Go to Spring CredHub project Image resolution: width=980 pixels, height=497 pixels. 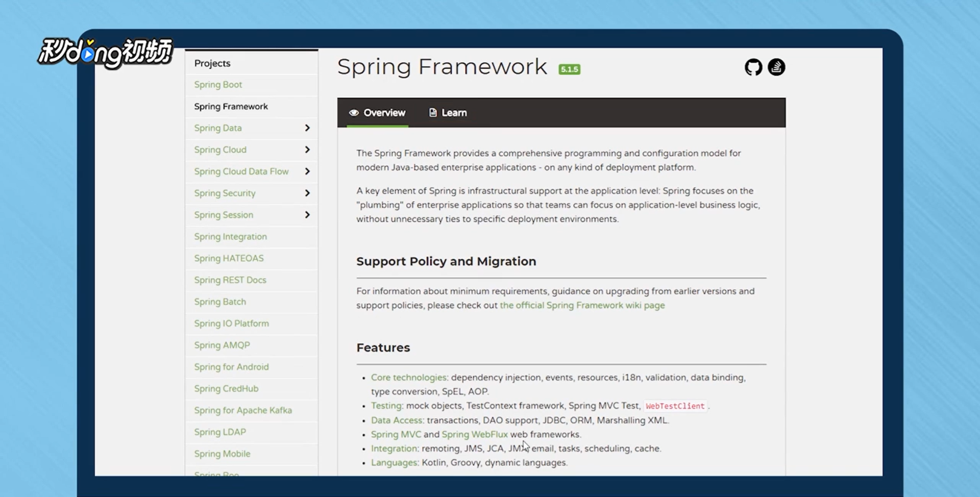click(x=226, y=388)
